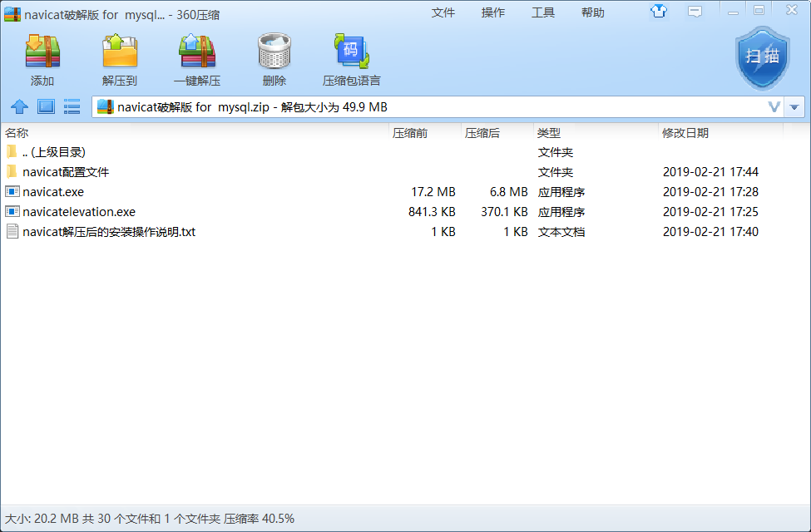Image resolution: width=811 pixels, height=532 pixels.
Task: Click the 17.2 MB size cell
Action: (x=433, y=192)
